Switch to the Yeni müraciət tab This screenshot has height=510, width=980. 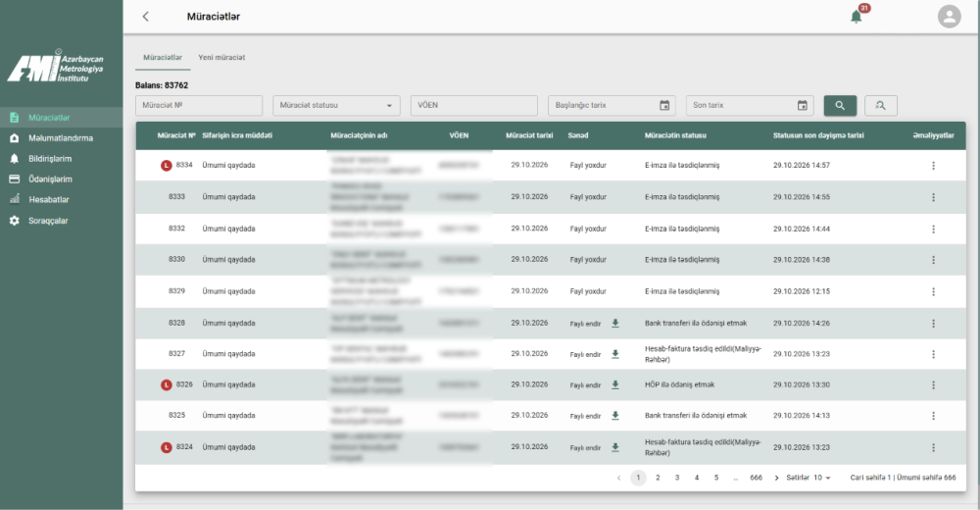coord(221,57)
